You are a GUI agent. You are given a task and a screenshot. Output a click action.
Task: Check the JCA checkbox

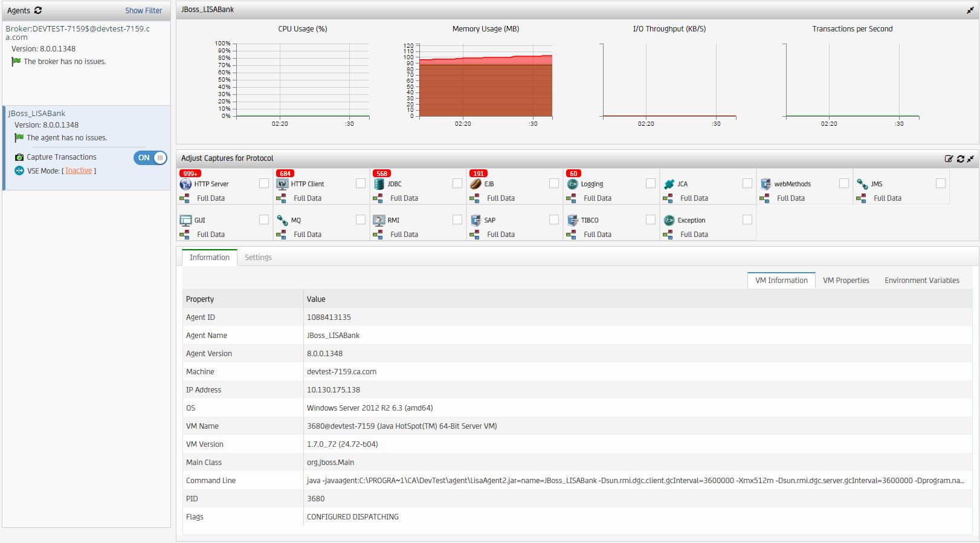click(x=747, y=183)
